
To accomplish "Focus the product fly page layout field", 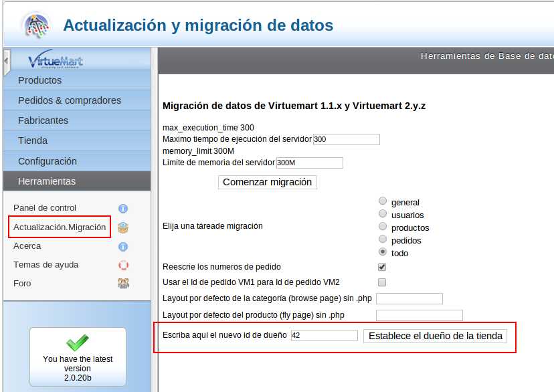I will (420, 315).
